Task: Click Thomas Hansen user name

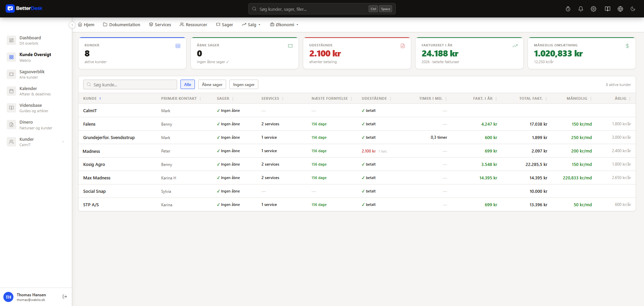Action: (x=31, y=295)
